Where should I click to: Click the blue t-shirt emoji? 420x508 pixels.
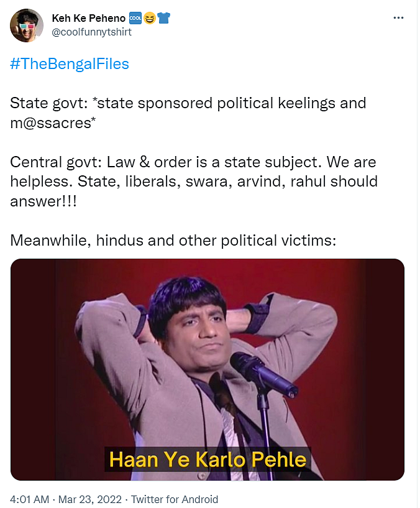[163, 18]
